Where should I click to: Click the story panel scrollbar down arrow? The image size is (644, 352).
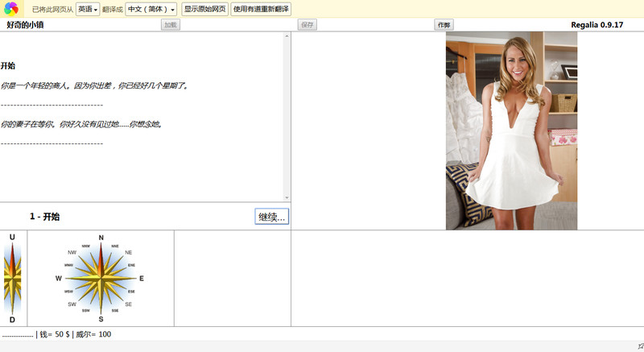(x=287, y=197)
